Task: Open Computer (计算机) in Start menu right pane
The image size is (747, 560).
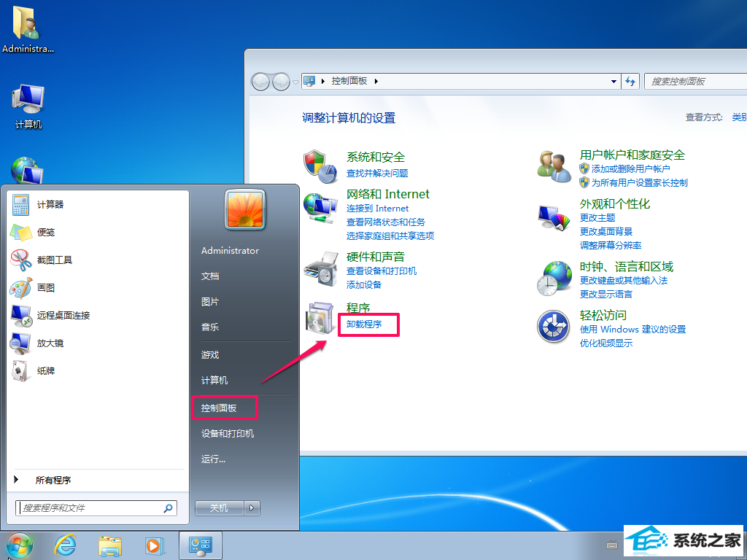Action: click(214, 380)
